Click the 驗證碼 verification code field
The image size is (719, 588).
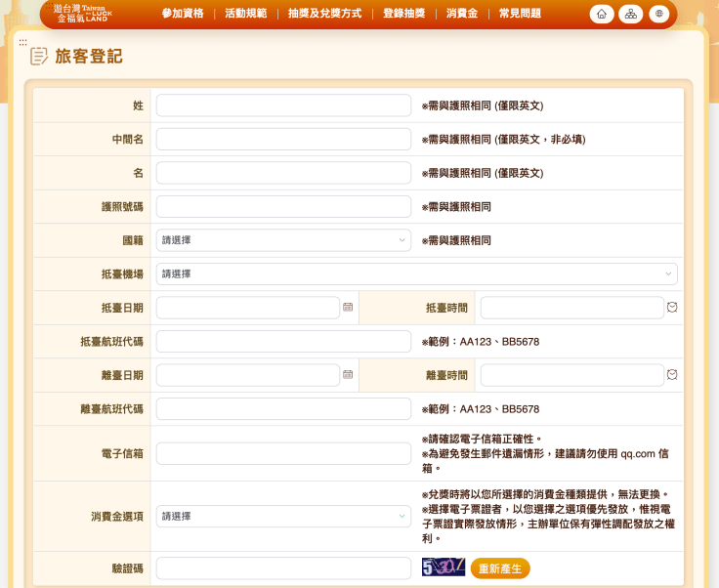283,567
